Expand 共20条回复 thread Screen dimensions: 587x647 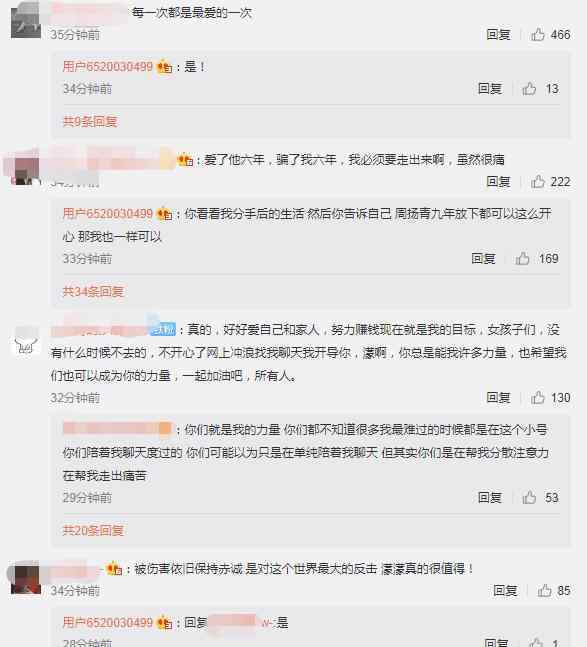click(x=93, y=530)
